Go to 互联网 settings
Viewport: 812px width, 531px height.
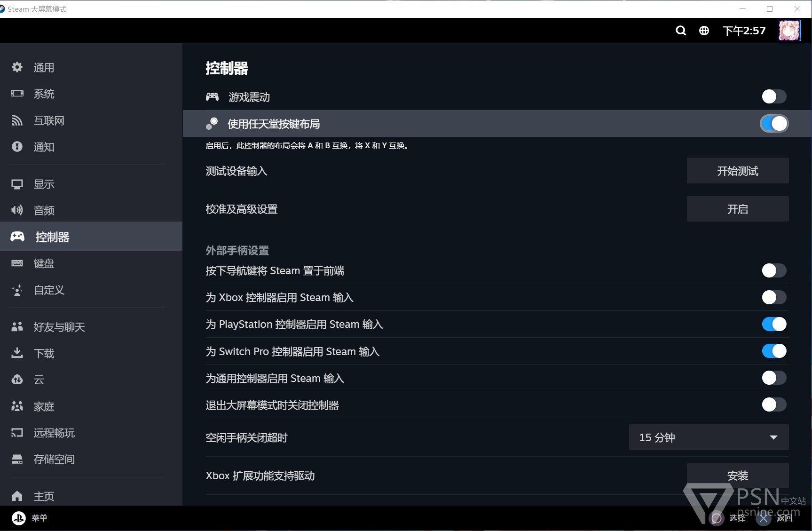[x=91, y=120]
